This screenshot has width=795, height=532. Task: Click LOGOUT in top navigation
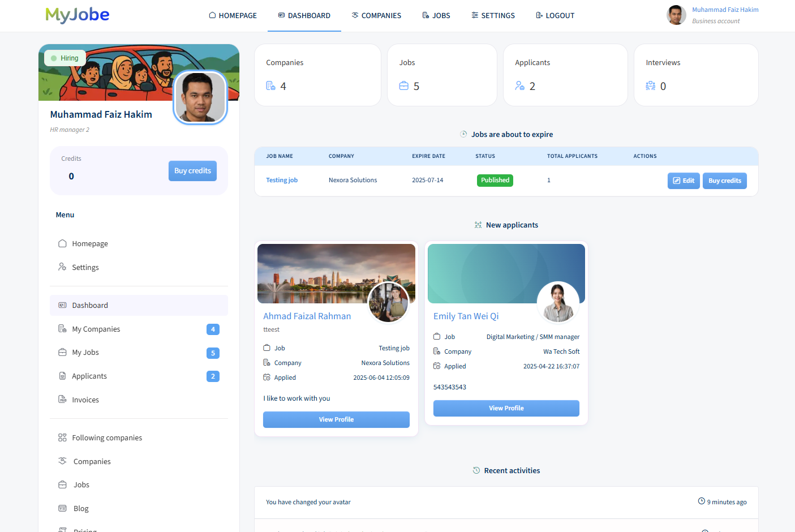(x=555, y=15)
